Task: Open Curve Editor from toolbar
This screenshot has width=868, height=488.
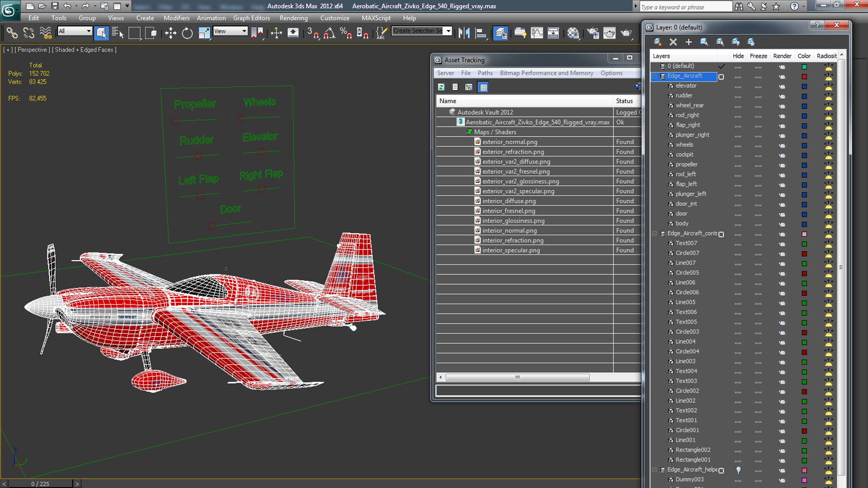Action: coord(537,33)
